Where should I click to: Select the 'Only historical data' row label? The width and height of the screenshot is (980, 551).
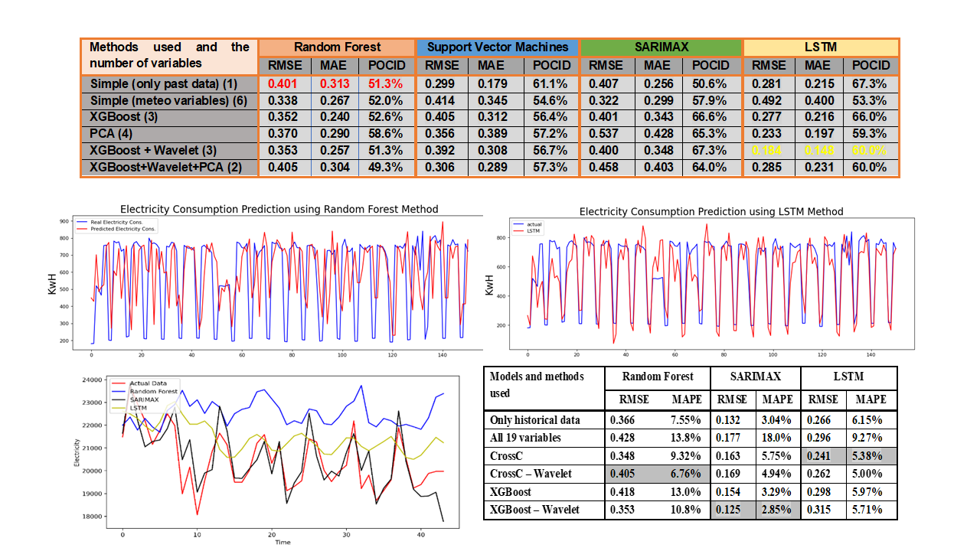[x=535, y=419]
